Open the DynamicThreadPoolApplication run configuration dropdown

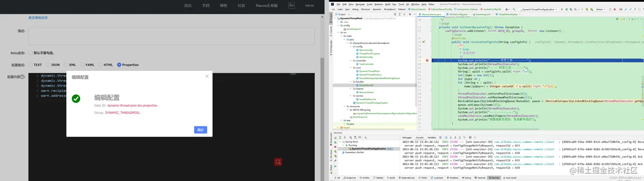538,9
